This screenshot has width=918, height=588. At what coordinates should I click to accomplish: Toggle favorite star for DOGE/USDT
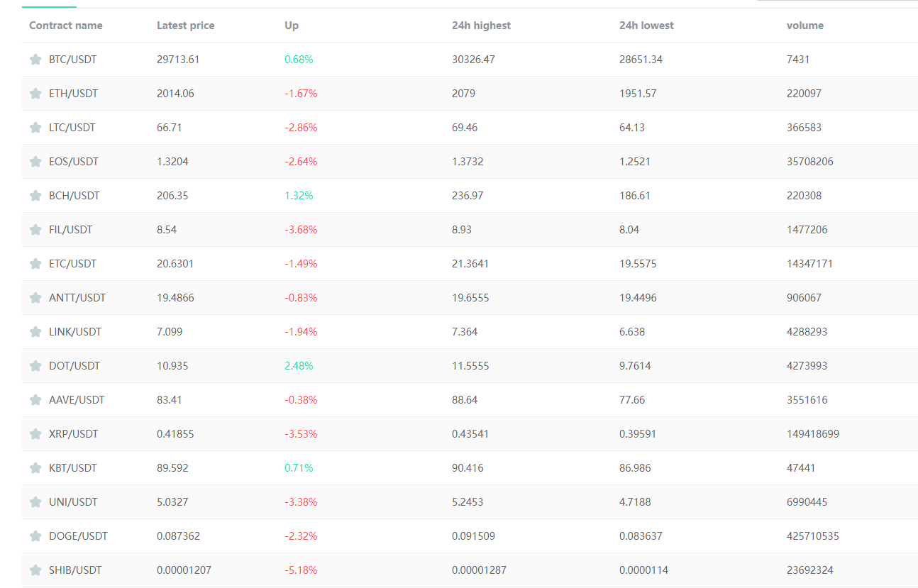pyautogui.click(x=35, y=536)
